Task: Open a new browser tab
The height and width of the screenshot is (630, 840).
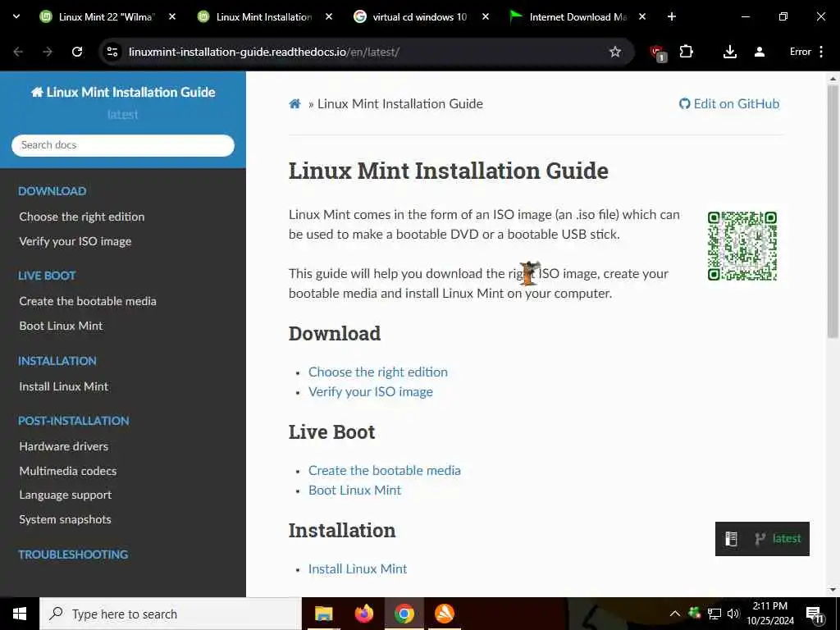Action: 672,17
